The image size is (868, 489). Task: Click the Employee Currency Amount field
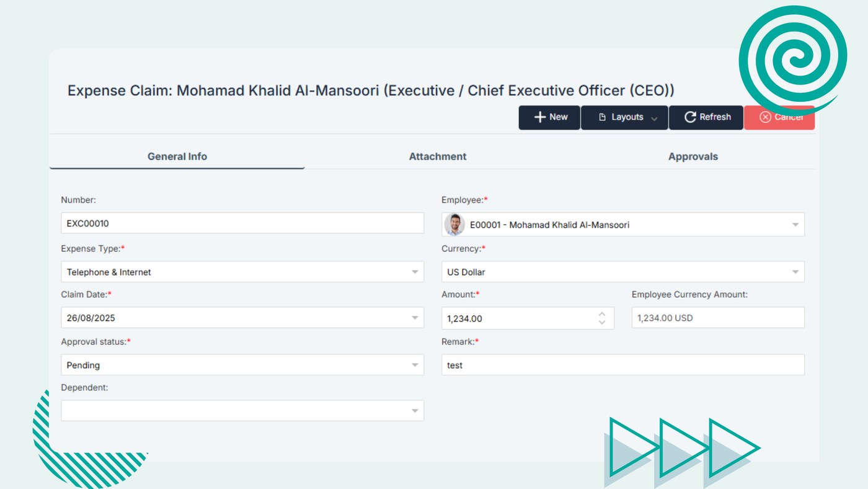point(717,318)
